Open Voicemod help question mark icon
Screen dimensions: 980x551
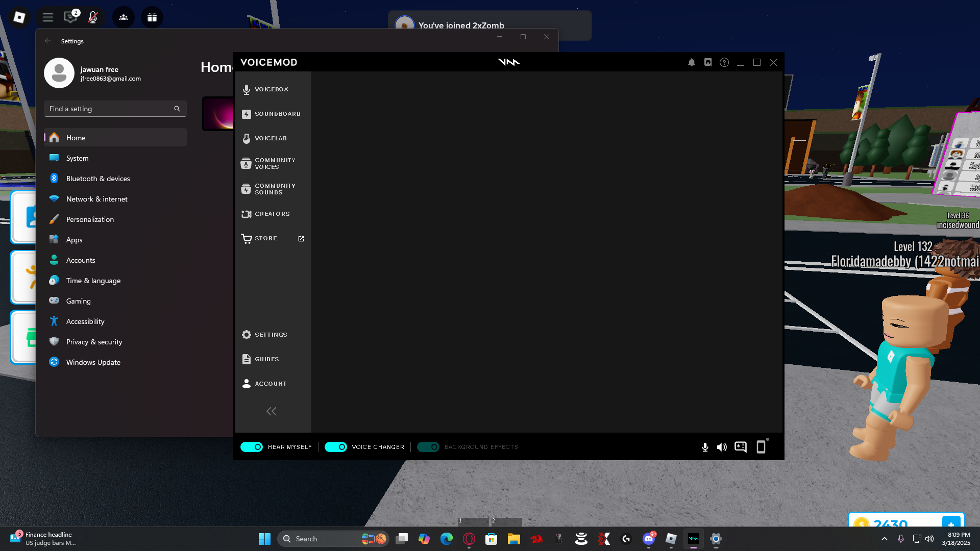click(x=724, y=62)
